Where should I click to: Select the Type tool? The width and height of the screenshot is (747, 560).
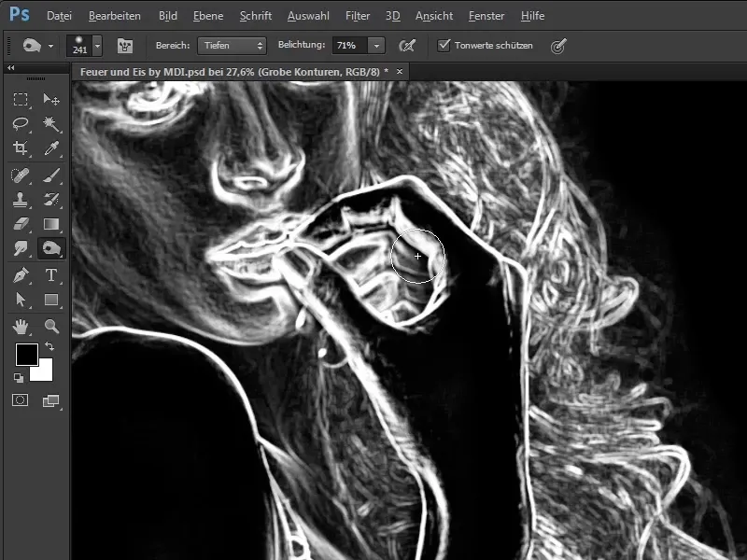coord(51,275)
